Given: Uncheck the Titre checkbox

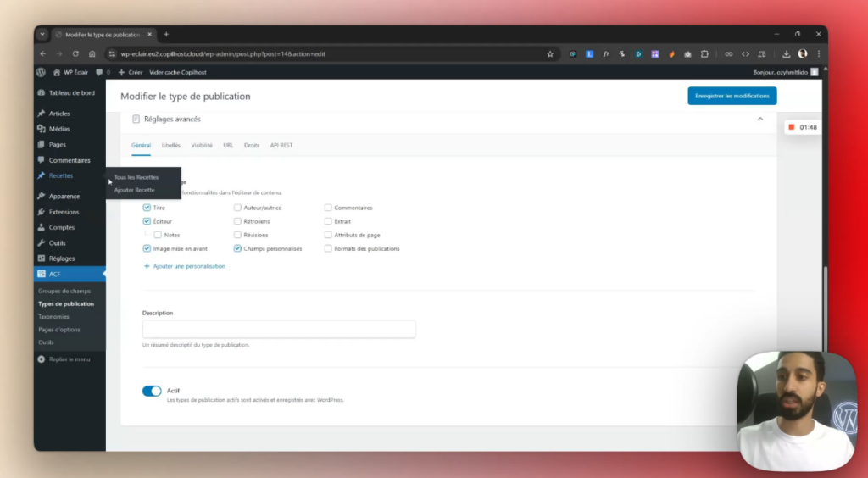Looking at the screenshot, I should point(147,208).
